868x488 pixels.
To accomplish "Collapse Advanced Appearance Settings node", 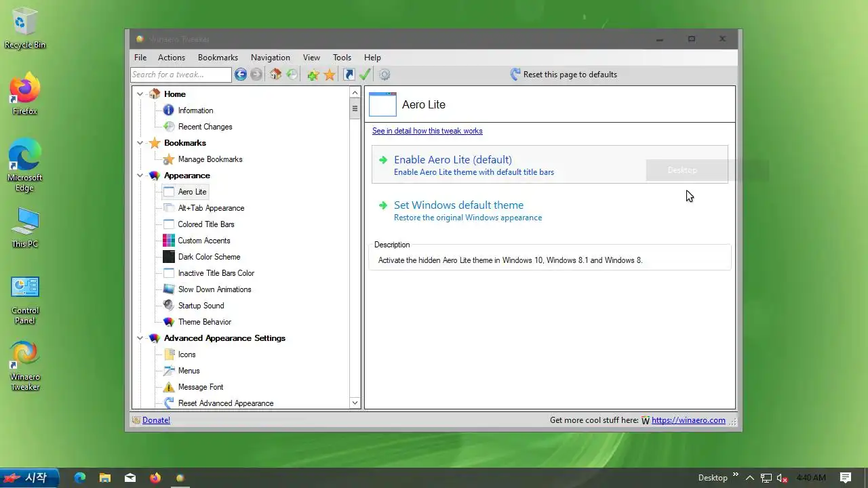I will pos(140,338).
